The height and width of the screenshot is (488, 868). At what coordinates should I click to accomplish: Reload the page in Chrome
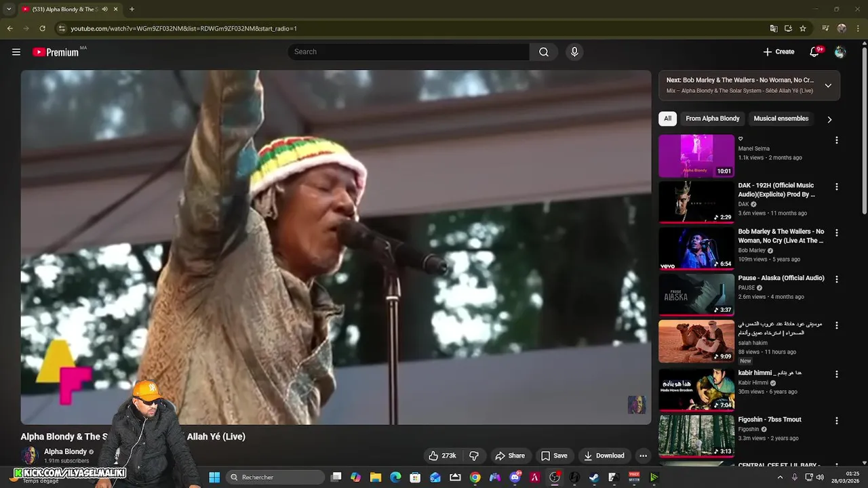coord(42,28)
